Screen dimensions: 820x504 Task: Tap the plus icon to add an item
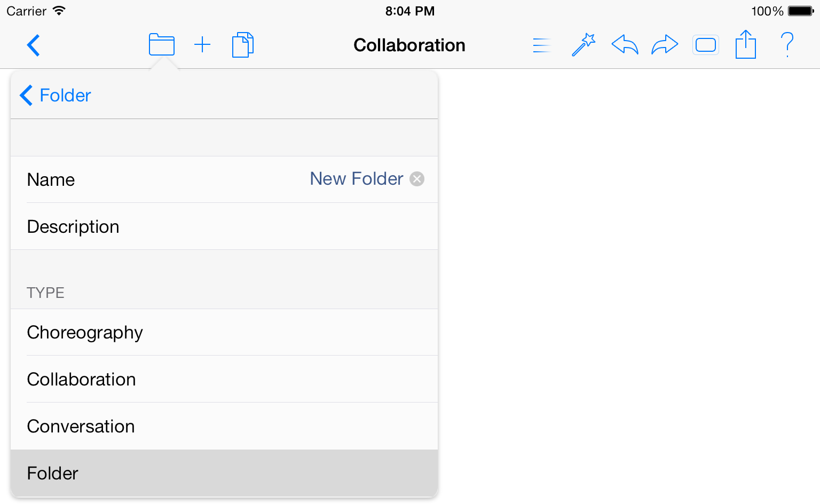(202, 45)
